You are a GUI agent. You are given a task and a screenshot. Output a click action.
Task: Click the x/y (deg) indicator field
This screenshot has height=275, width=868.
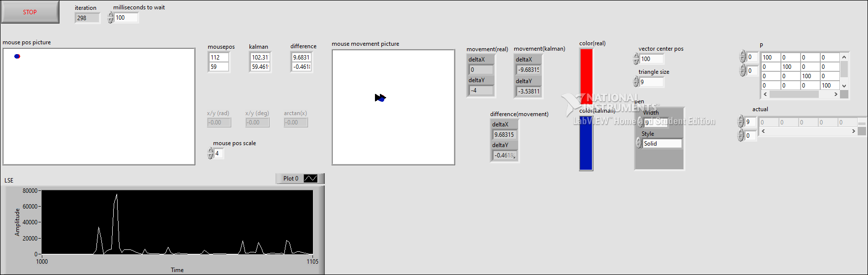(x=257, y=122)
